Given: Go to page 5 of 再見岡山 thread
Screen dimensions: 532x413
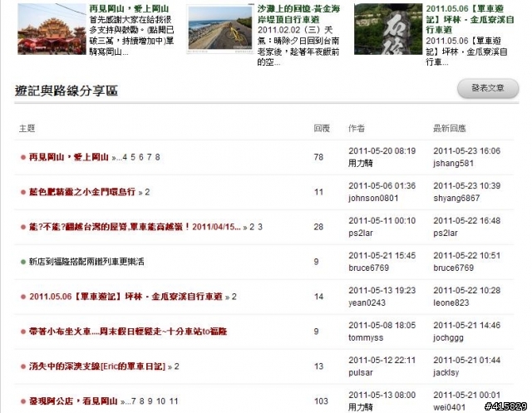Looking at the screenshot, I should click(x=133, y=157).
